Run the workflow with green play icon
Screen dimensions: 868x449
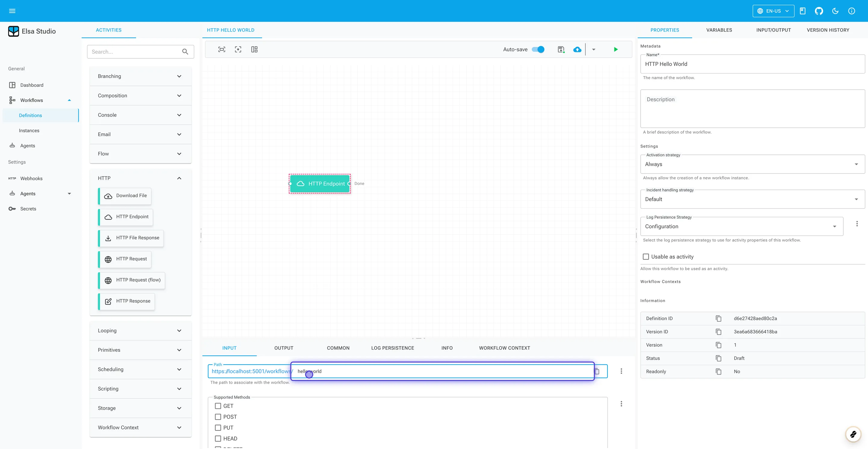(x=616, y=49)
